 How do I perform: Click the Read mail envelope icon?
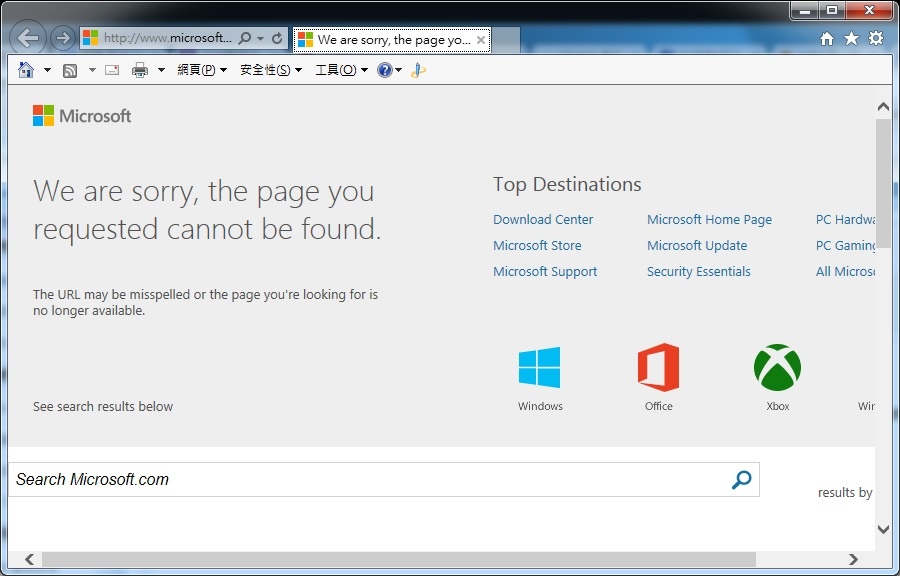point(112,70)
